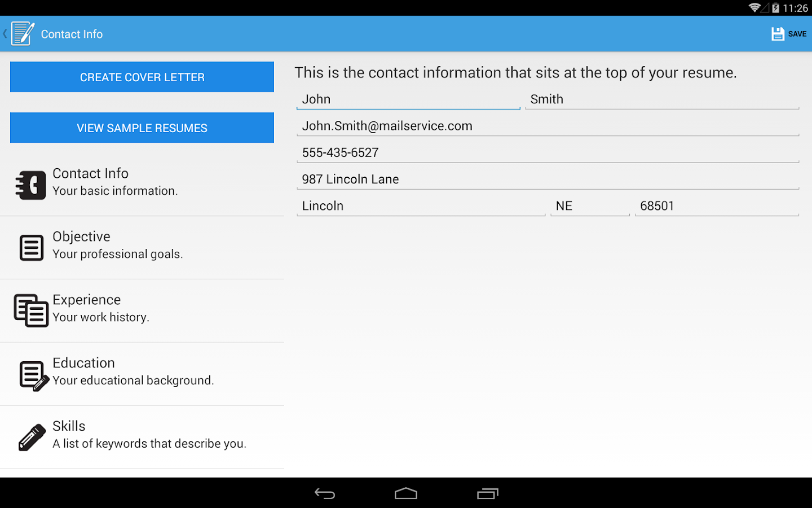
Task: Tap the Skills pencil icon
Action: [32, 437]
